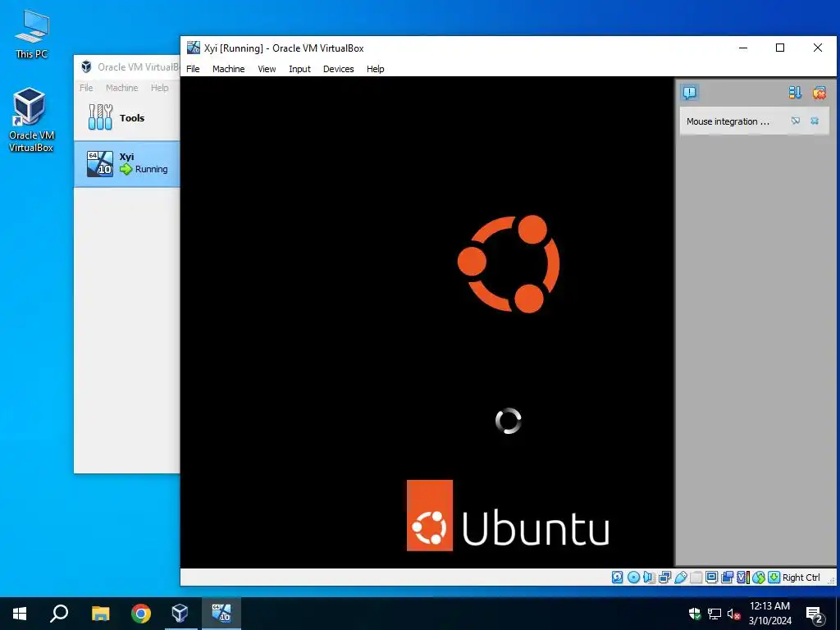Click the mouse integration status icon
The image size is (840, 630).
click(x=759, y=577)
